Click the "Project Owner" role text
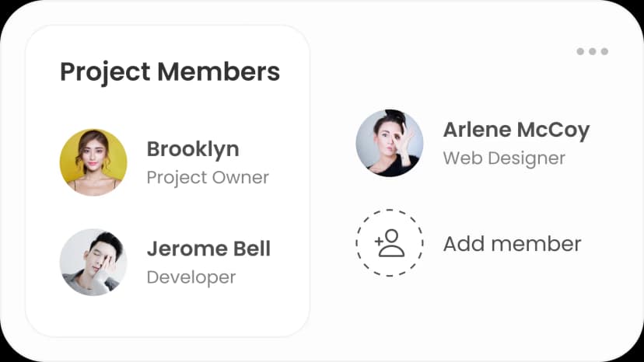The height and width of the screenshot is (362, 644). tap(208, 177)
